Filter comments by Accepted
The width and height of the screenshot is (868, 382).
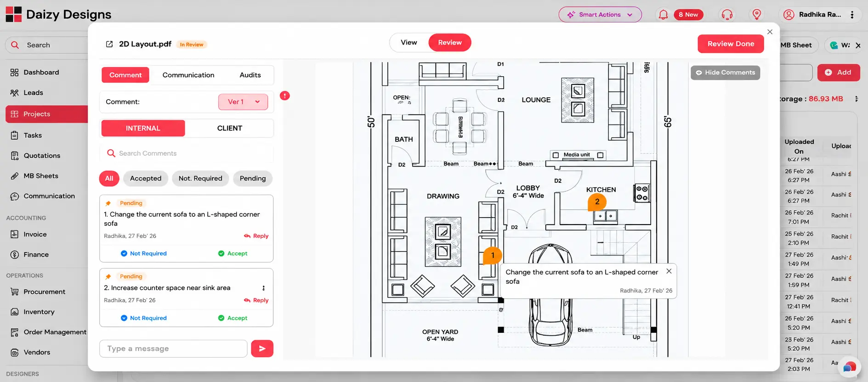[x=146, y=178]
